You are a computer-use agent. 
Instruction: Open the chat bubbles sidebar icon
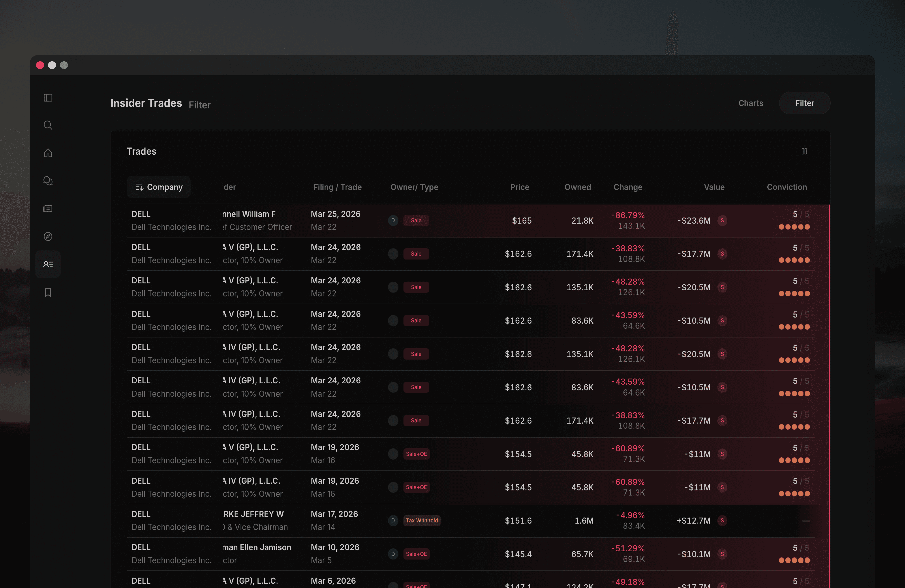[x=48, y=181]
